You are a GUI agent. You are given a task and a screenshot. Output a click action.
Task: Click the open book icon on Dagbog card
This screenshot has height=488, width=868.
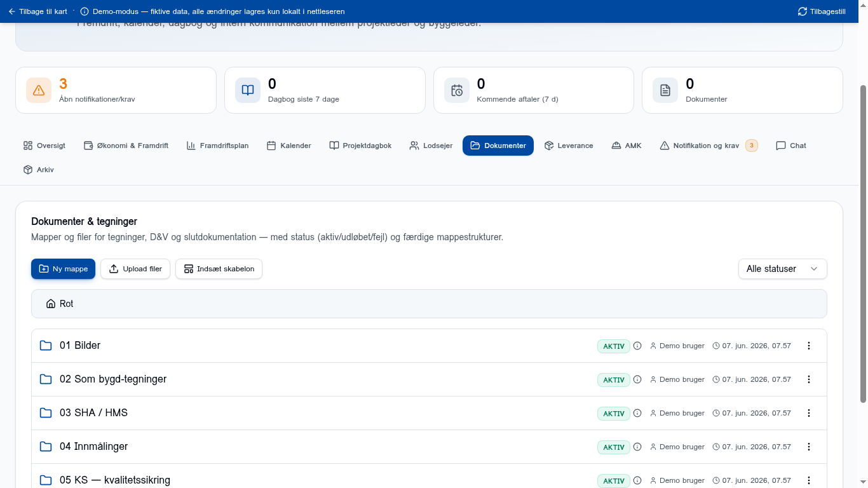[248, 90]
